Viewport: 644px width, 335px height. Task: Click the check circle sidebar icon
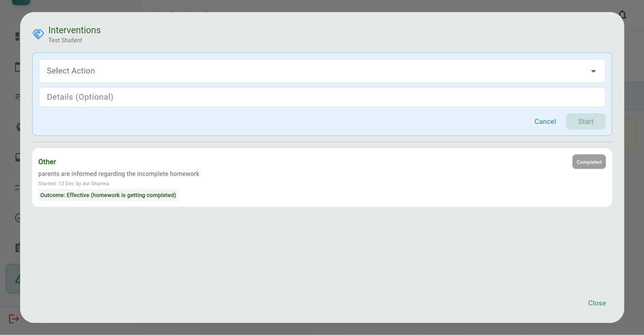tap(18, 218)
